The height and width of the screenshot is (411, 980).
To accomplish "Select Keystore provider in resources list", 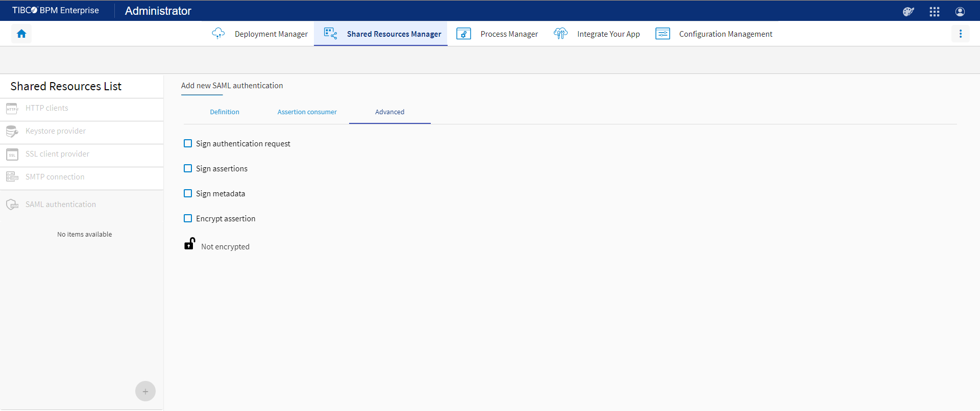I will [x=82, y=132].
